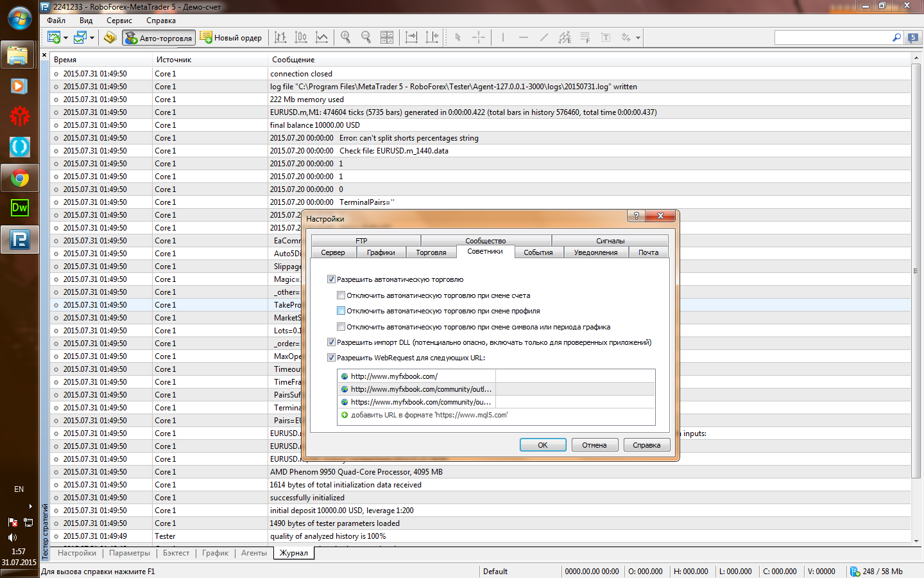Open Dreamweaver from the taskbar
Viewport: 924px width, 578px height.
coord(19,207)
